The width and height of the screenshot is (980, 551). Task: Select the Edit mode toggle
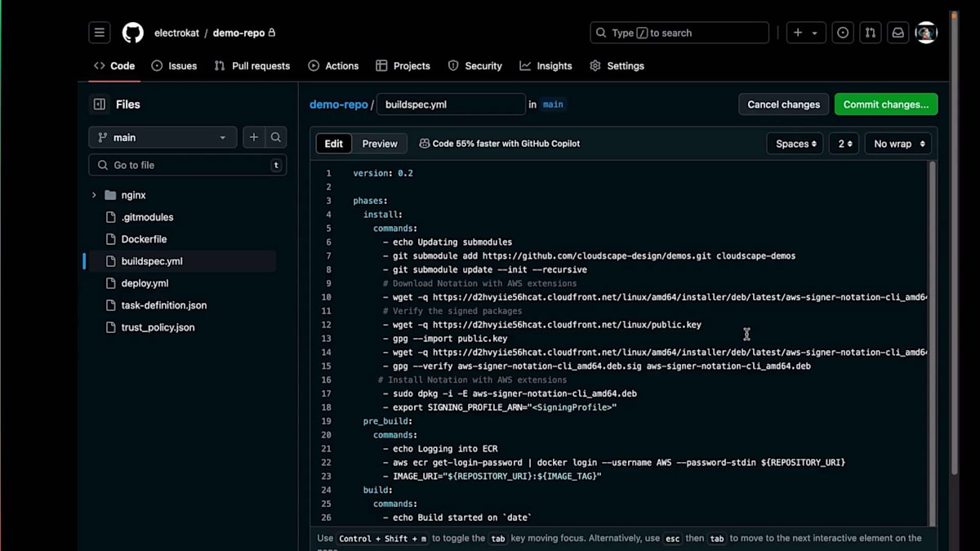click(334, 144)
